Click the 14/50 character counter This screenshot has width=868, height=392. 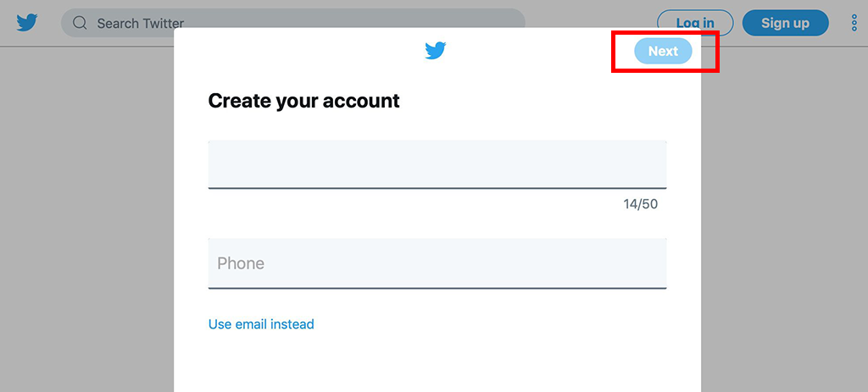pos(641,204)
